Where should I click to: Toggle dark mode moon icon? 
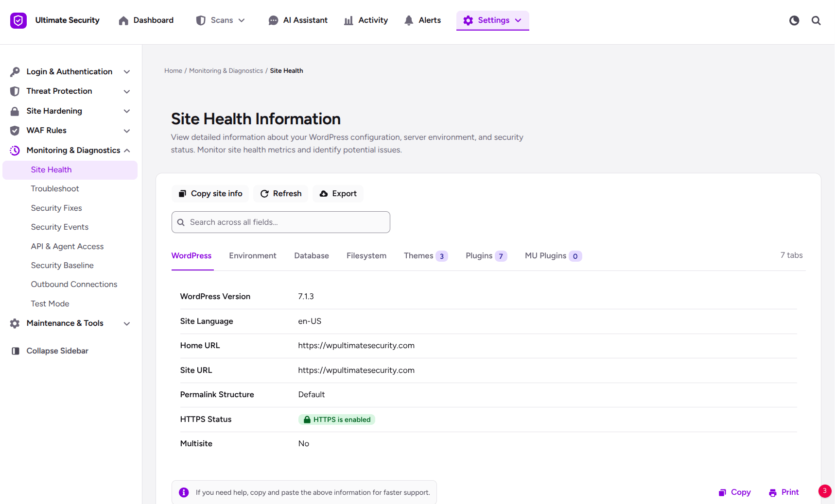pos(794,20)
